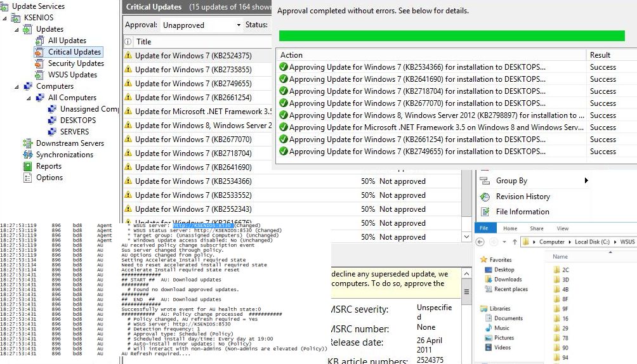637x364 pixels.
Task: Open the Explorer File tab
Action: (x=485, y=228)
